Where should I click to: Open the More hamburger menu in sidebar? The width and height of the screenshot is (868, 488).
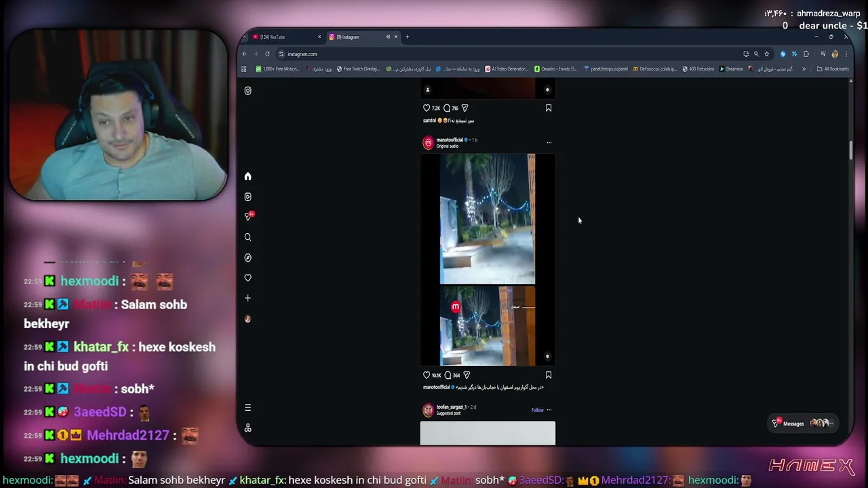(x=248, y=407)
